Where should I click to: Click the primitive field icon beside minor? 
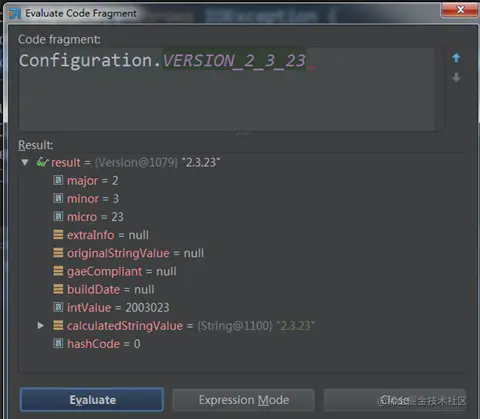click(x=58, y=198)
